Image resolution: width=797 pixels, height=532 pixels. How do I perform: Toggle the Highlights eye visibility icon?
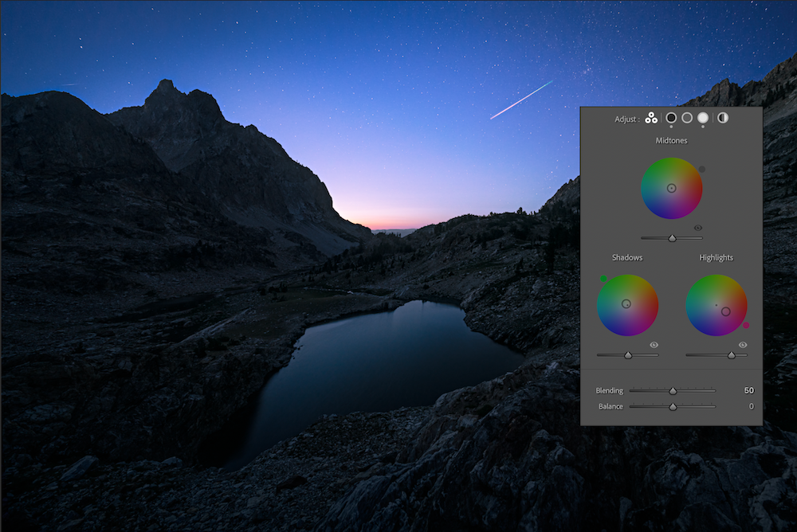pos(743,345)
